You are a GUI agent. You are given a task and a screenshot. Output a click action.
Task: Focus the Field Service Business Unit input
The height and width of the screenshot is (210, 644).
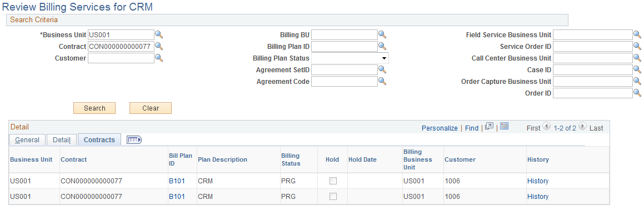(x=593, y=35)
